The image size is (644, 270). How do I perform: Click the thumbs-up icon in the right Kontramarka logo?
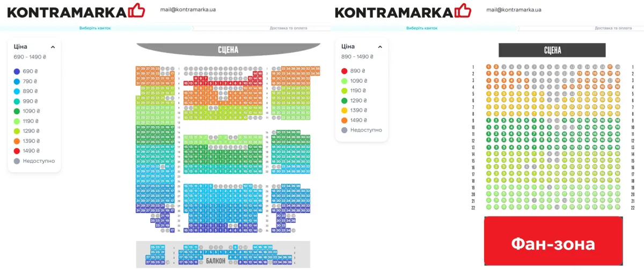point(463,11)
